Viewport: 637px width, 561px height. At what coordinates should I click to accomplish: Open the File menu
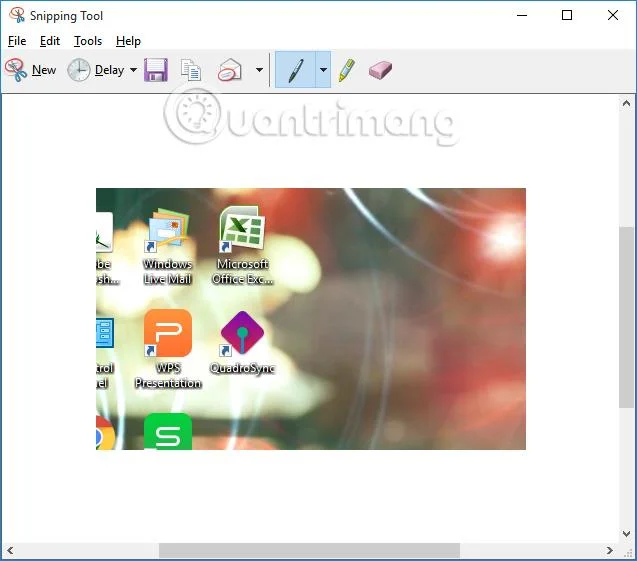click(x=17, y=41)
